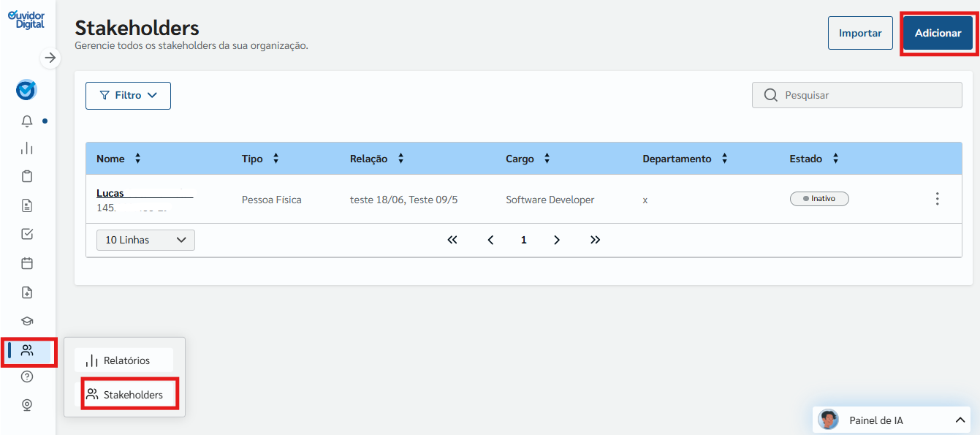The width and height of the screenshot is (980, 435).
Task: Select page number 1
Action: [523, 240]
